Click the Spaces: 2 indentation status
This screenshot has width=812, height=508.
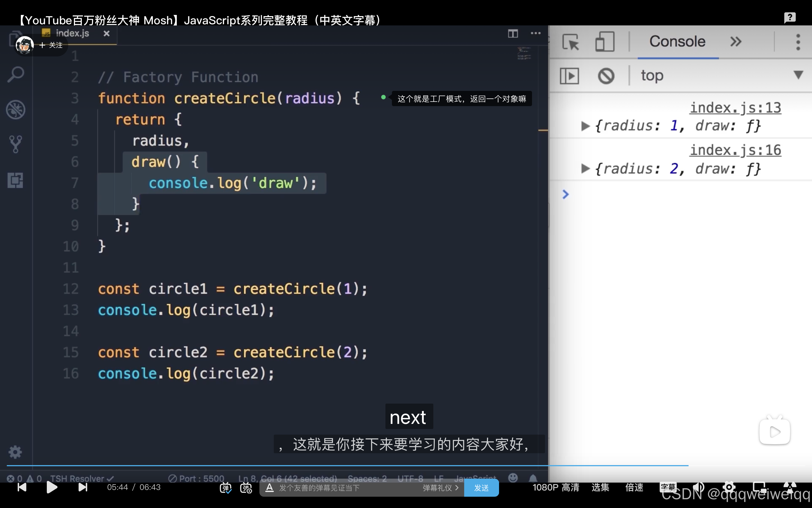(367, 478)
